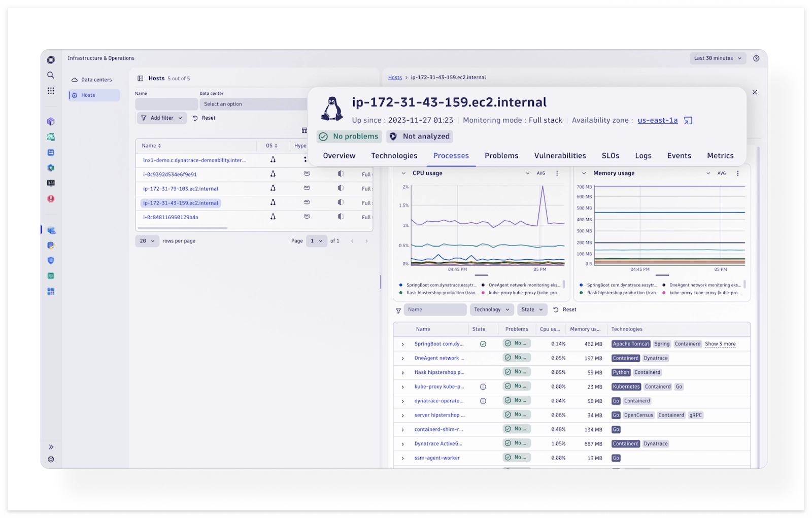812x518 pixels.
Task: Collapse the Memory usage chart section
Action: pyautogui.click(x=584, y=174)
